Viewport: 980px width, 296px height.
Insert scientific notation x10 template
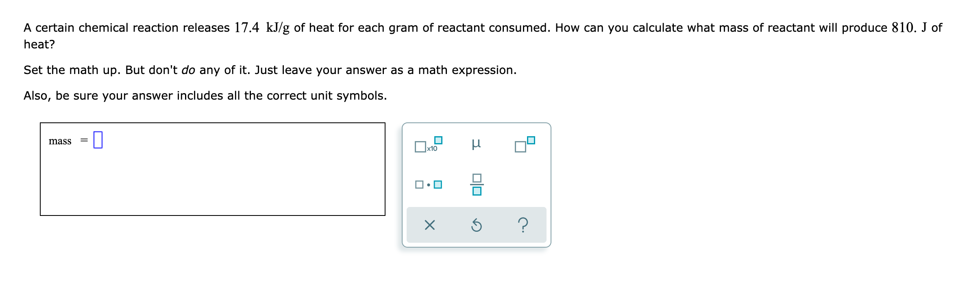(x=428, y=144)
